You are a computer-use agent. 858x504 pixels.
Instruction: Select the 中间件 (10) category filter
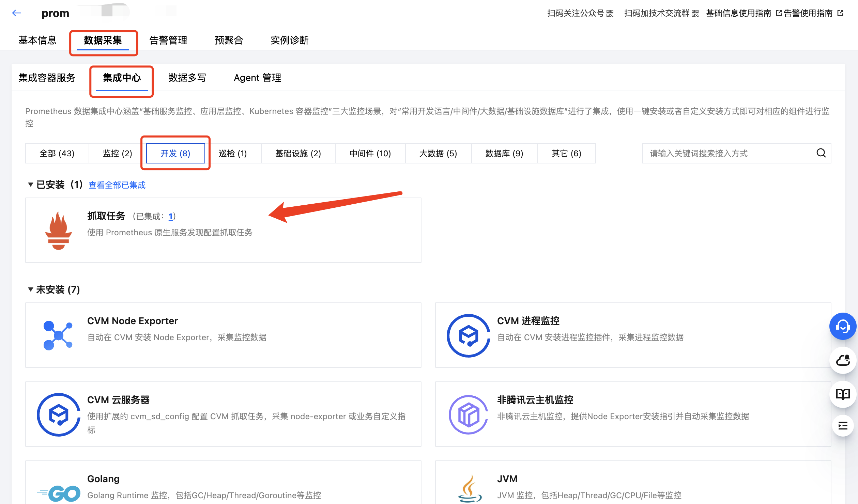coord(370,153)
